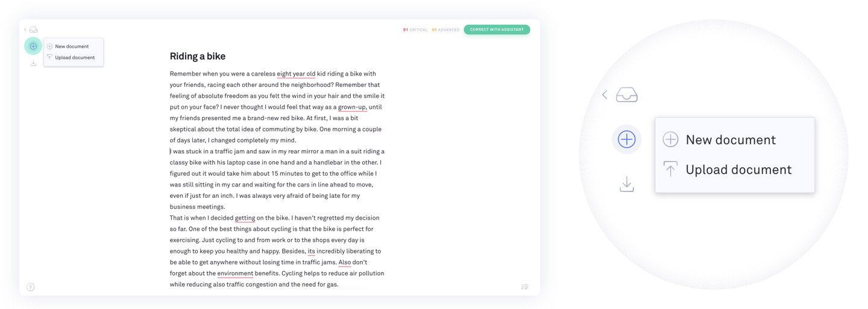Click the "66 Advanced" issues counter
The height and width of the screenshot is (309, 868).
[x=445, y=30]
